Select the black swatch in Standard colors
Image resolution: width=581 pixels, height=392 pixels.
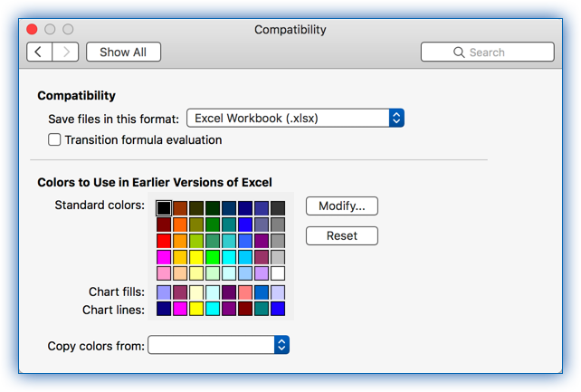click(164, 208)
